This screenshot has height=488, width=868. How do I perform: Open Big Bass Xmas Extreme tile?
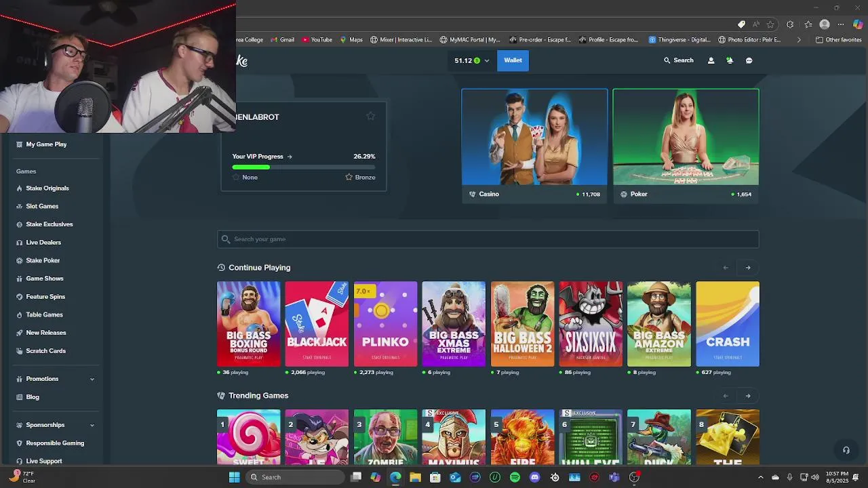tap(454, 324)
